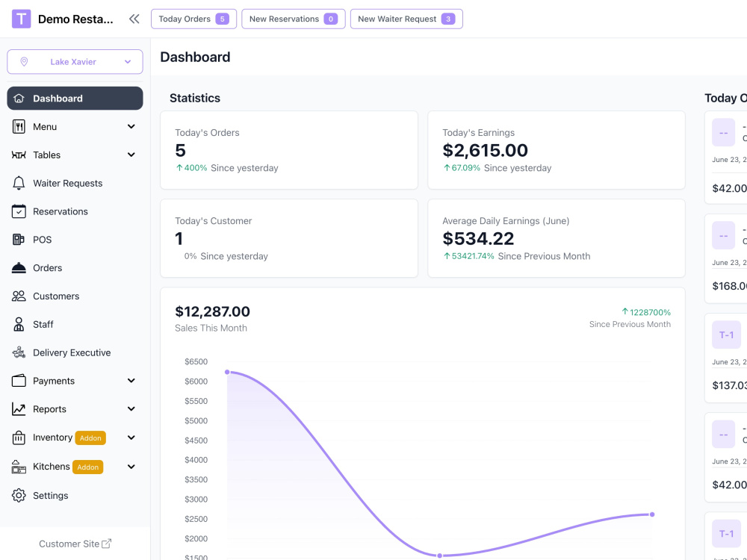Expand the Tables submenu chevron
The height and width of the screenshot is (560, 747).
(x=131, y=155)
